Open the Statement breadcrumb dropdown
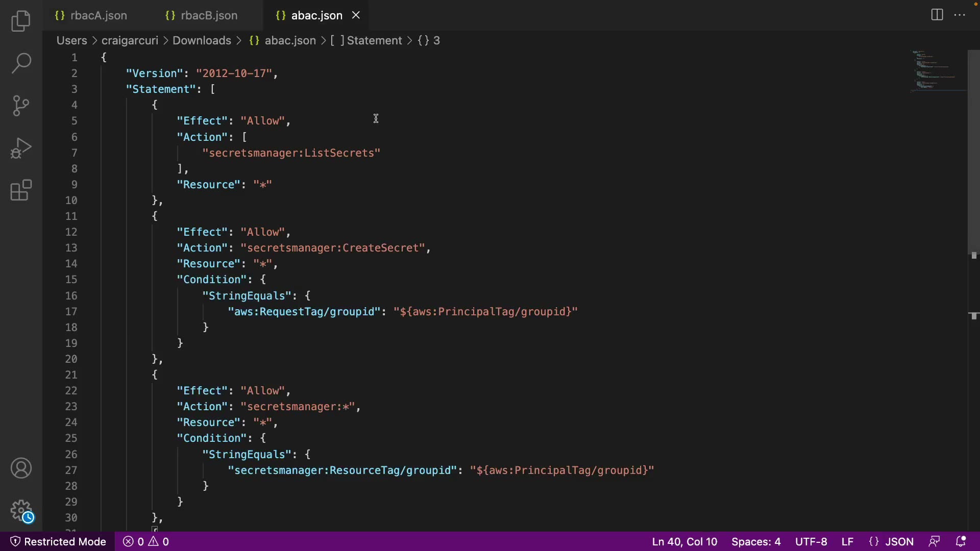The width and height of the screenshot is (980, 551). point(374,40)
